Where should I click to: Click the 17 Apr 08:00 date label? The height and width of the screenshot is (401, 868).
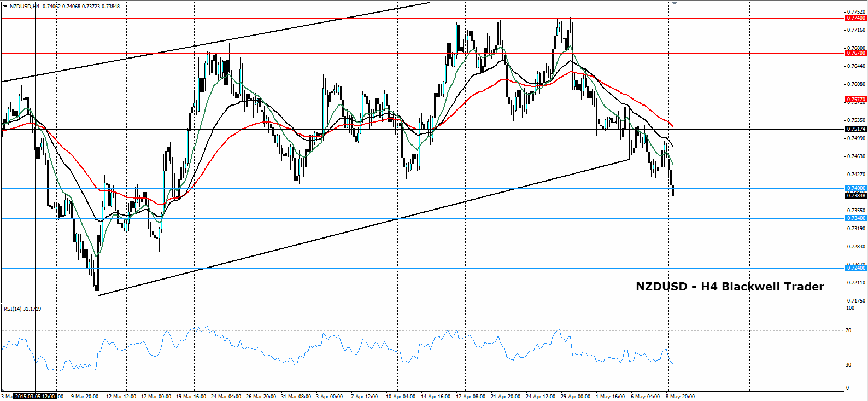(471, 397)
